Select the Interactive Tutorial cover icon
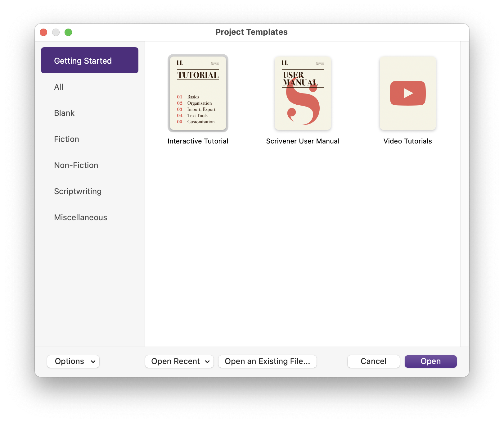 [x=198, y=93]
